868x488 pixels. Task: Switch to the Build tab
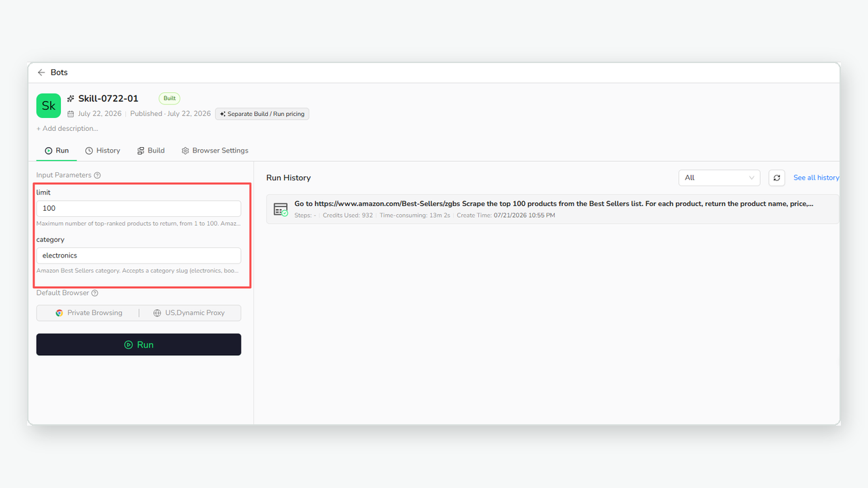pyautogui.click(x=151, y=150)
